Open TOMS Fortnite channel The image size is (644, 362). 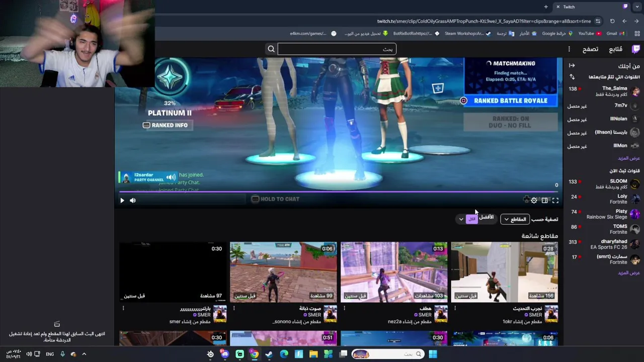click(604, 229)
